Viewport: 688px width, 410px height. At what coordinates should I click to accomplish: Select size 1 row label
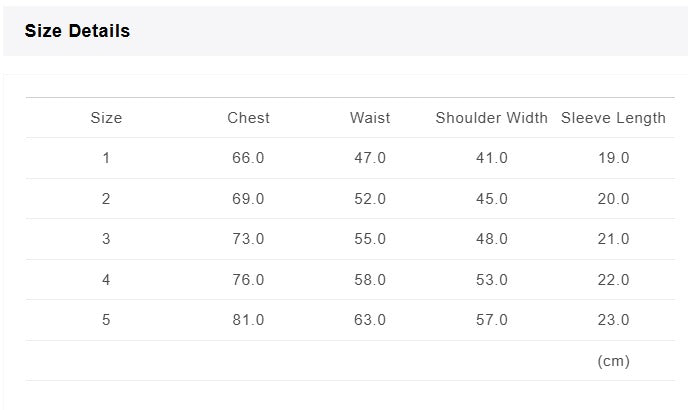click(106, 158)
